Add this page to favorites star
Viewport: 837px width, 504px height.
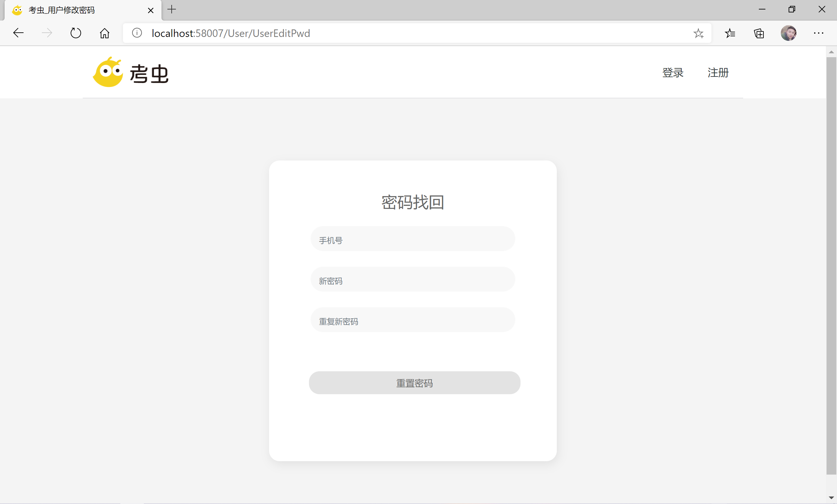pos(698,33)
